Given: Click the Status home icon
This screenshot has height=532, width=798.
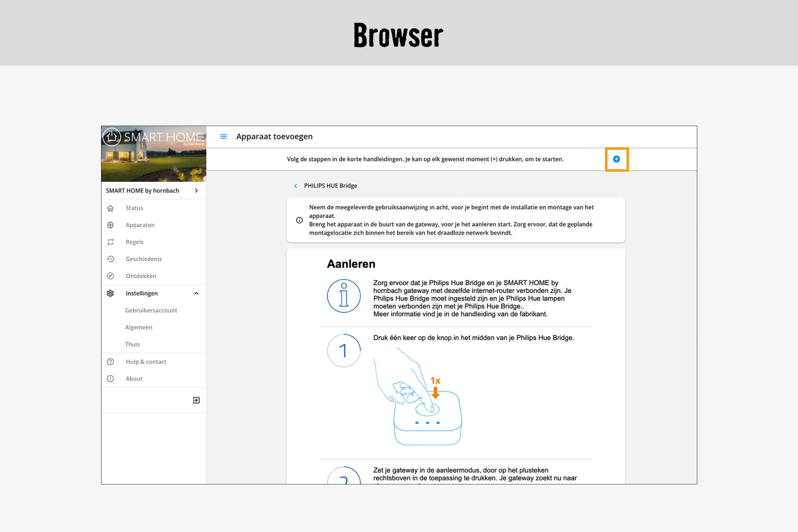Looking at the screenshot, I should [110, 208].
